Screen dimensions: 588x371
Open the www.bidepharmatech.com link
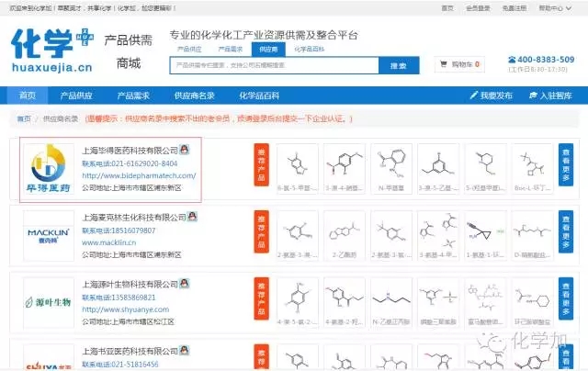(x=139, y=174)
